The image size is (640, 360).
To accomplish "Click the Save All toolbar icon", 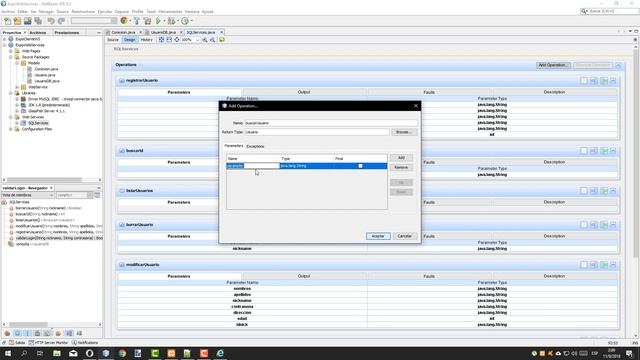I will (38, 21).
